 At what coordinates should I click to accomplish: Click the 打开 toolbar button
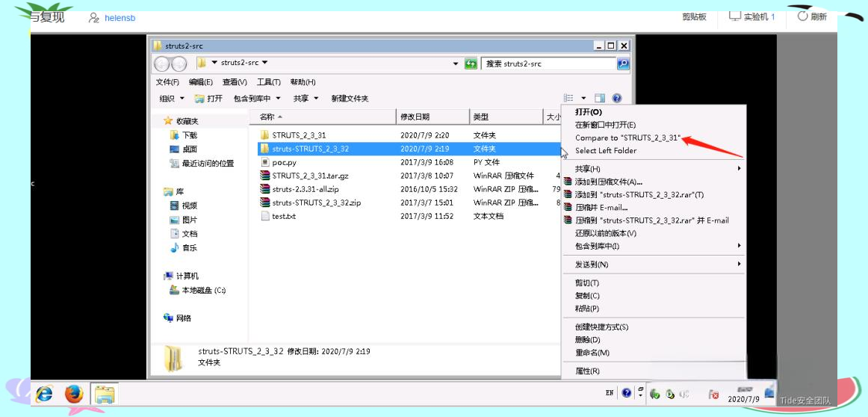(208, 98)
